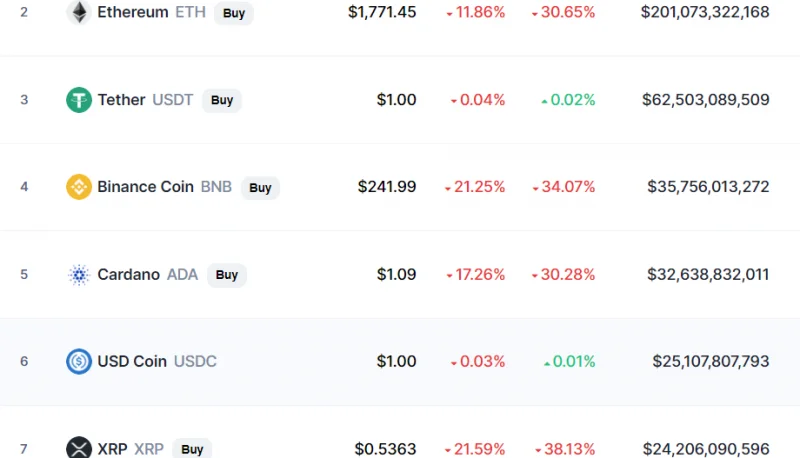This screenshot has width=800, height=458.
Task: Click Ethereum's $1,771.45 price
Action: click(382, 12)
